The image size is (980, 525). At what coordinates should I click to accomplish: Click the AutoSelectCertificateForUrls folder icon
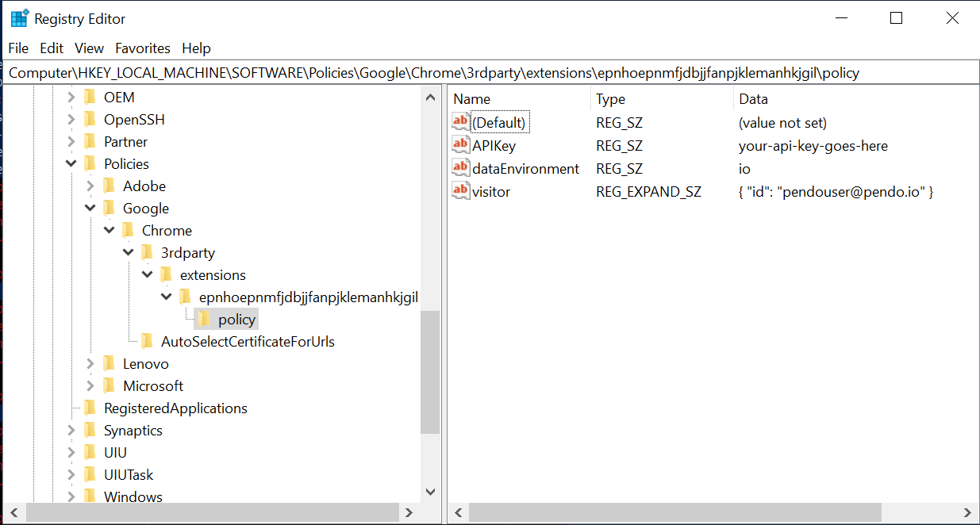click(x=148, y=342)
